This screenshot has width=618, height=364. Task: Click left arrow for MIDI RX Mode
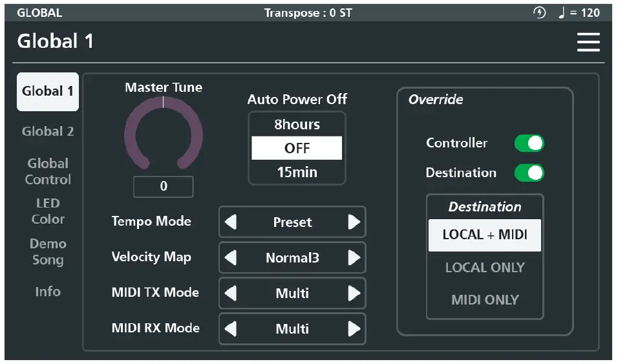pos(231,329)
